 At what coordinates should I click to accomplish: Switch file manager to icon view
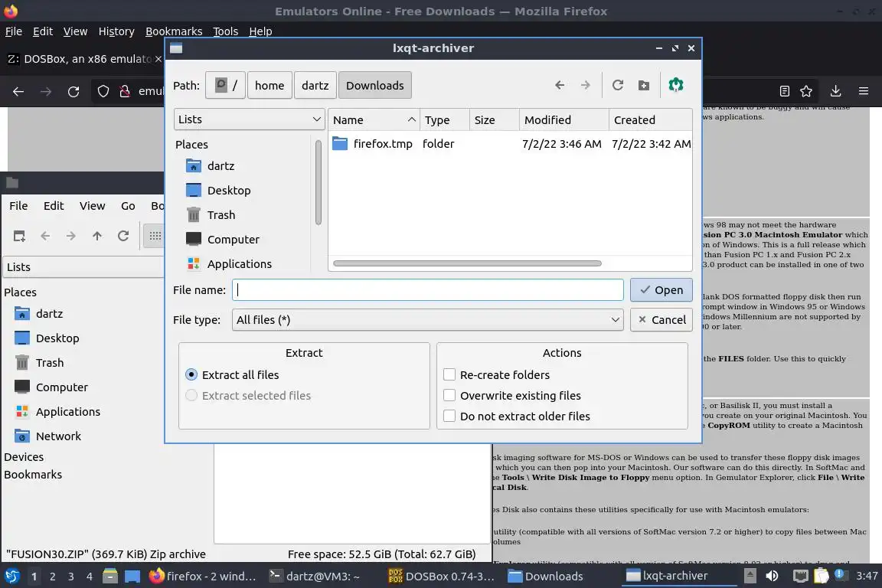click(155, 236)
